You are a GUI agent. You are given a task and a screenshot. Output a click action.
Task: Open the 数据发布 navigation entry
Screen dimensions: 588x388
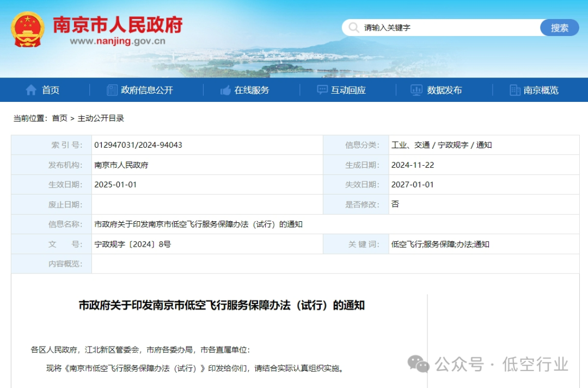(445, 90)
